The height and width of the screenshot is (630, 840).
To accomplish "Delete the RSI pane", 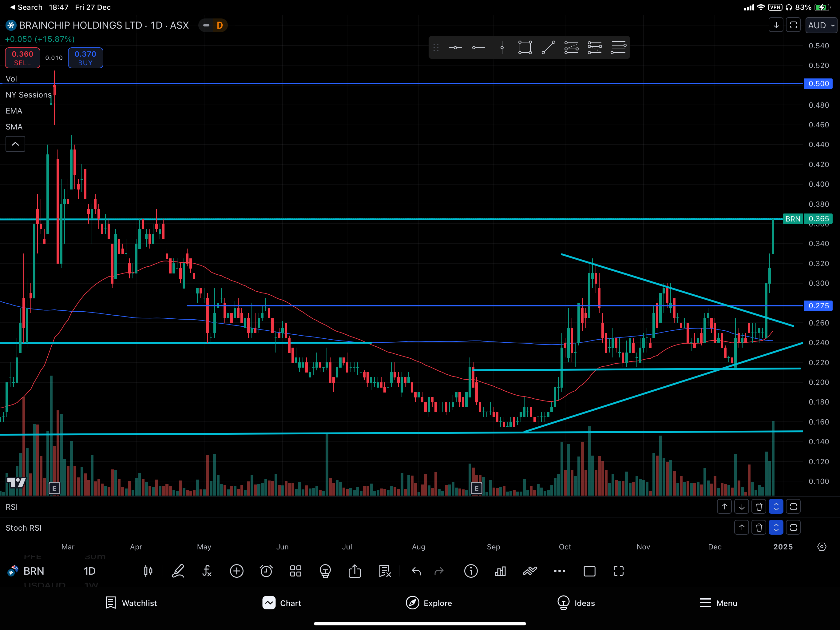I will coord(759,507).
